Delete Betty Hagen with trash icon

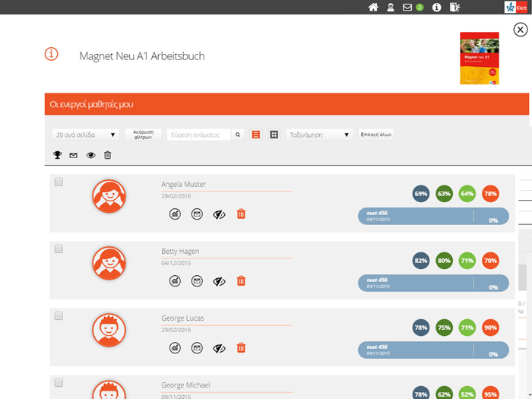point(241,281)
